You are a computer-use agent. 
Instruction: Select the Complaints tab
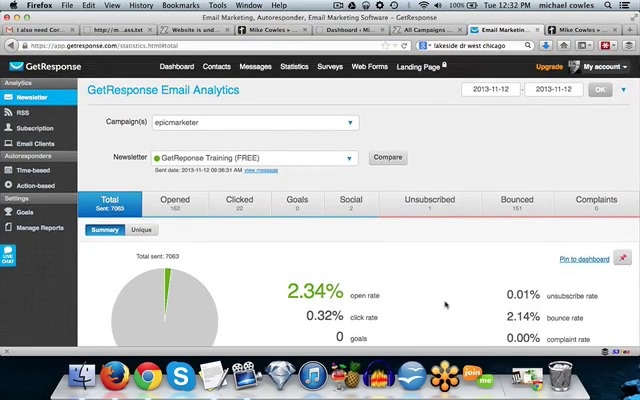pos(596,204)
